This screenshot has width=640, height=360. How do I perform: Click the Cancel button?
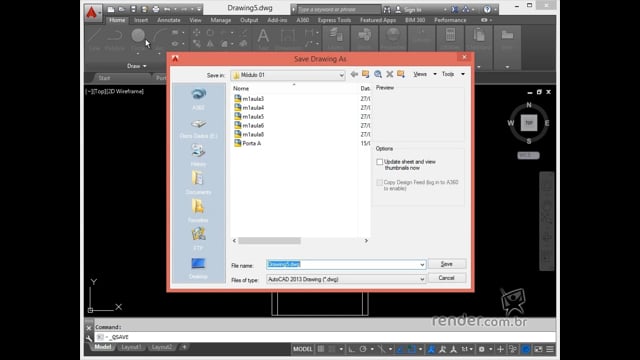(x=447, y=278)
